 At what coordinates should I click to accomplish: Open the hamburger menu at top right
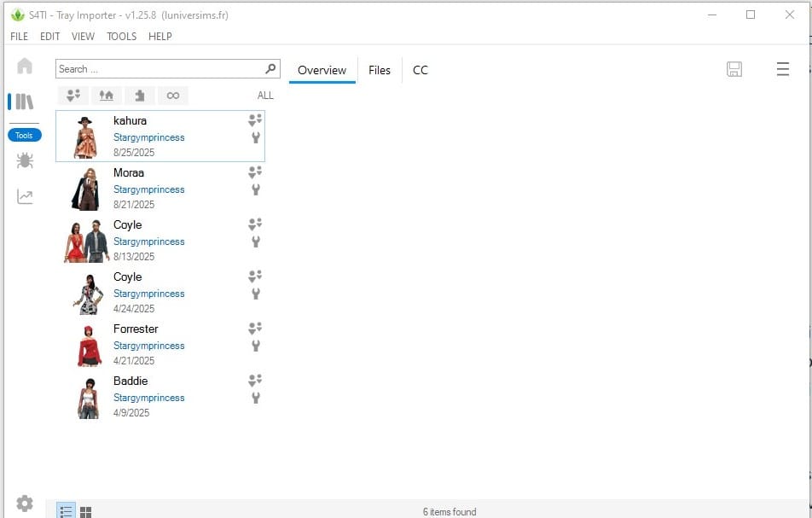coord(782,70)
